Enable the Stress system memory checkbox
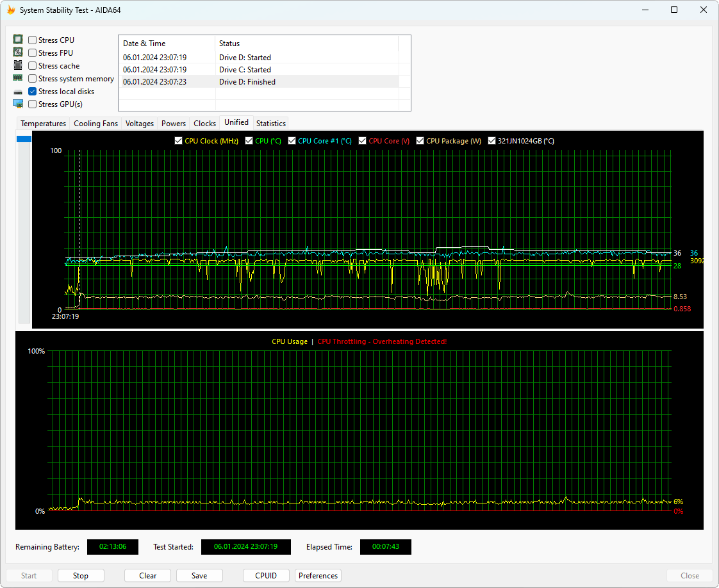 (x=33, y=79)
